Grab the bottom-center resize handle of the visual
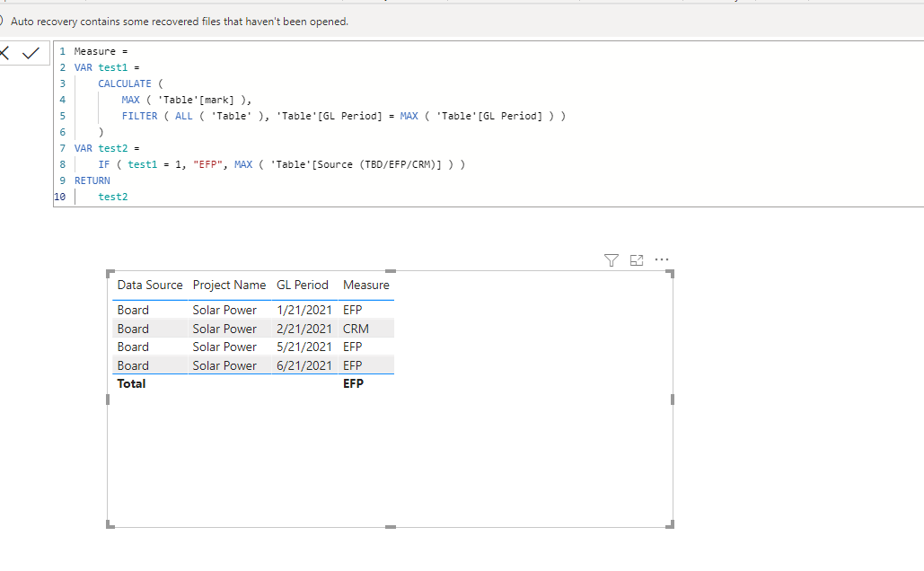Viewport: 924px width, 571px height. [x=390, y=527]
